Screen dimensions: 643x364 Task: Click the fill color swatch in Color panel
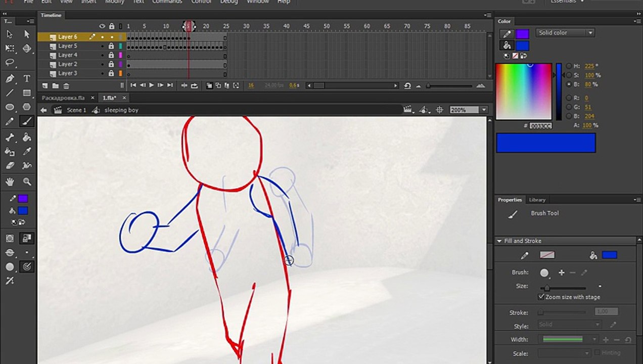coord(522,45)
